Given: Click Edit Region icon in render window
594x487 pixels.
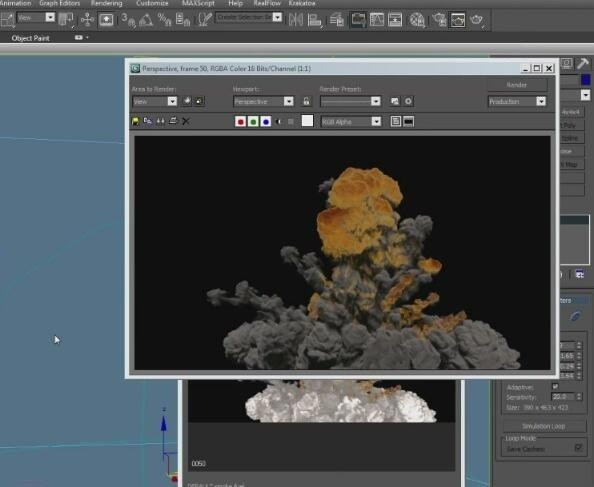Looking at the screenshot, I should (x=187, y=101).
